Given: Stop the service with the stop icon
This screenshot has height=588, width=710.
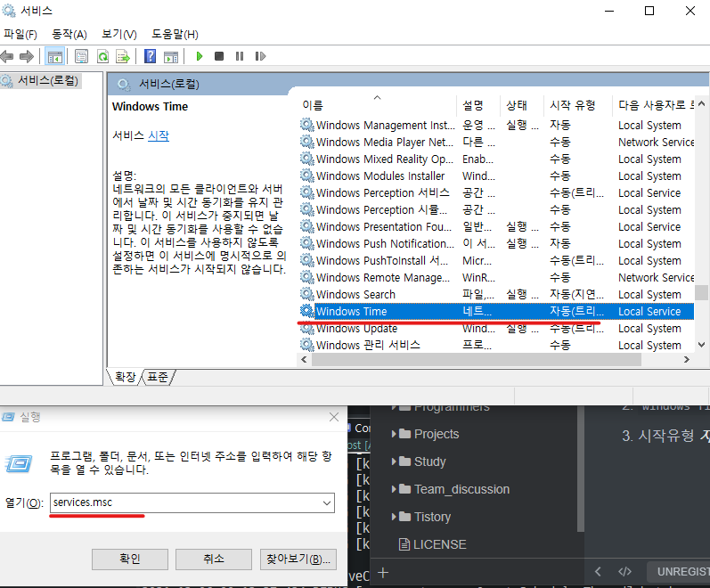Looking at the screenshot, I should click(x=219, y=56).
